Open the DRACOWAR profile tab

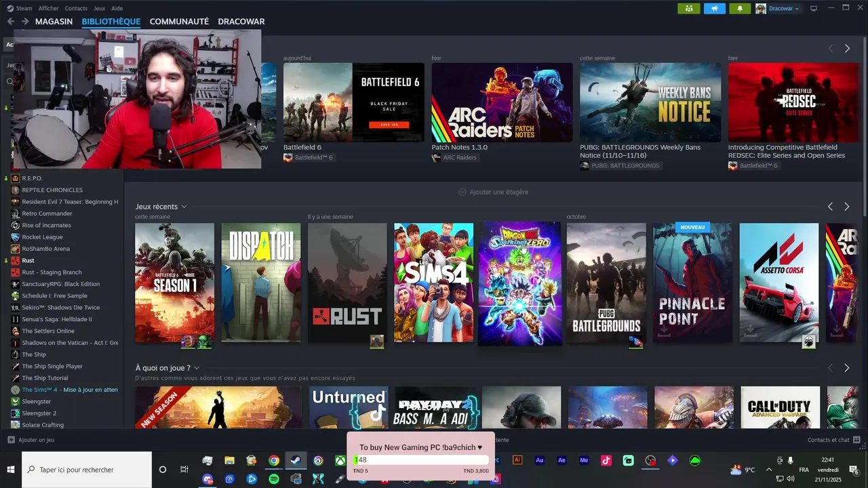pyautogui.click(x=241, y=22)
